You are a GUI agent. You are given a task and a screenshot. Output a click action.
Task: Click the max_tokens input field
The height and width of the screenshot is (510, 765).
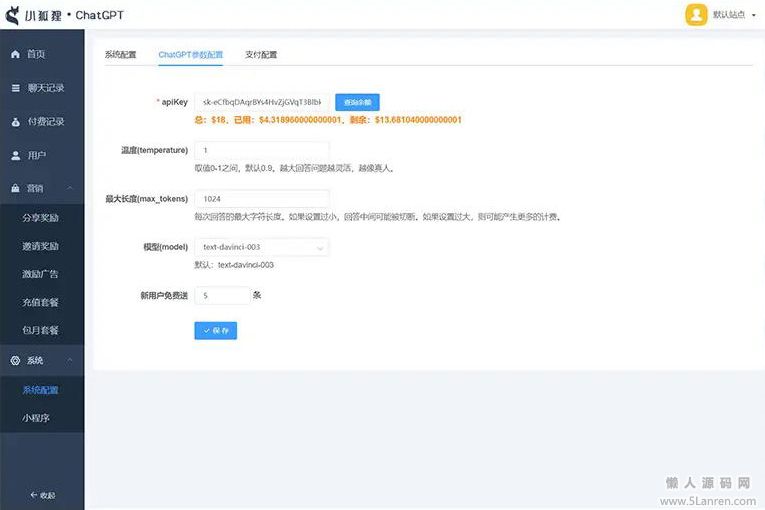tap(262, 199)
